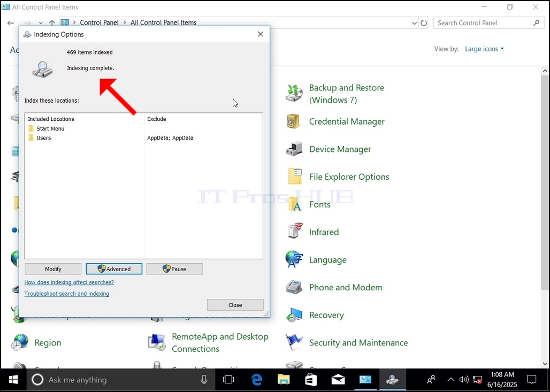The width and height of the screenshot is (550, 392).
Task: Click the Device Manager text link
Action: tap(340, 149)
